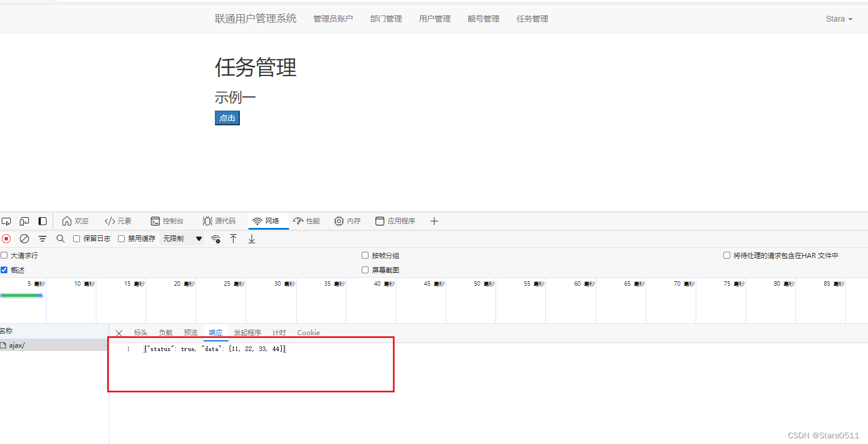Export HAR file with down arrow
Viewport: 868px width, 444px height.
[252, 239]
